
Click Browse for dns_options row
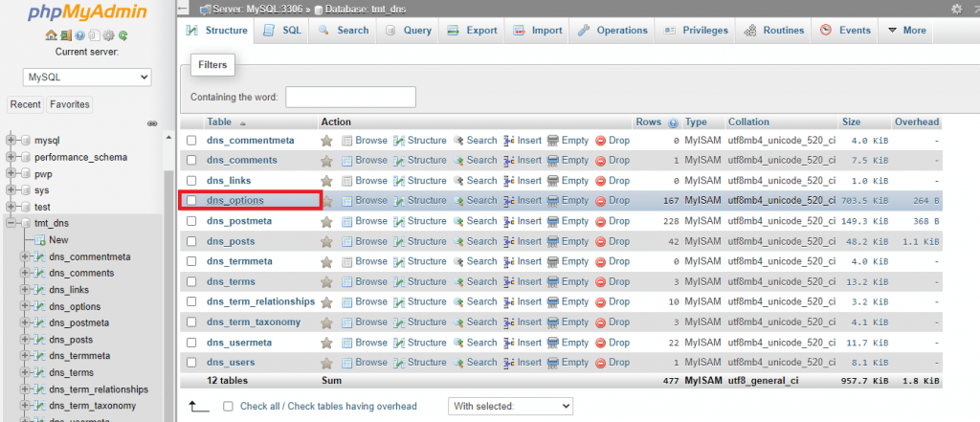365,201
